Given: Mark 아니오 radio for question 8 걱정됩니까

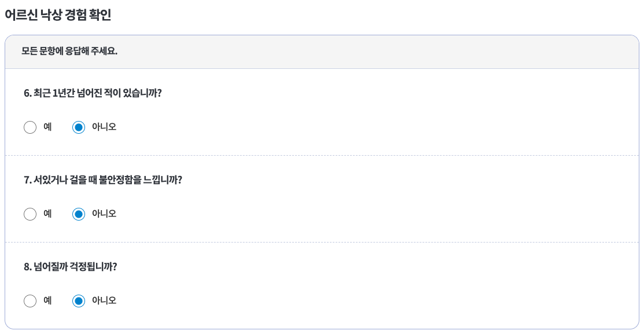Looking at the screenshot, I should tap(79, 301).
